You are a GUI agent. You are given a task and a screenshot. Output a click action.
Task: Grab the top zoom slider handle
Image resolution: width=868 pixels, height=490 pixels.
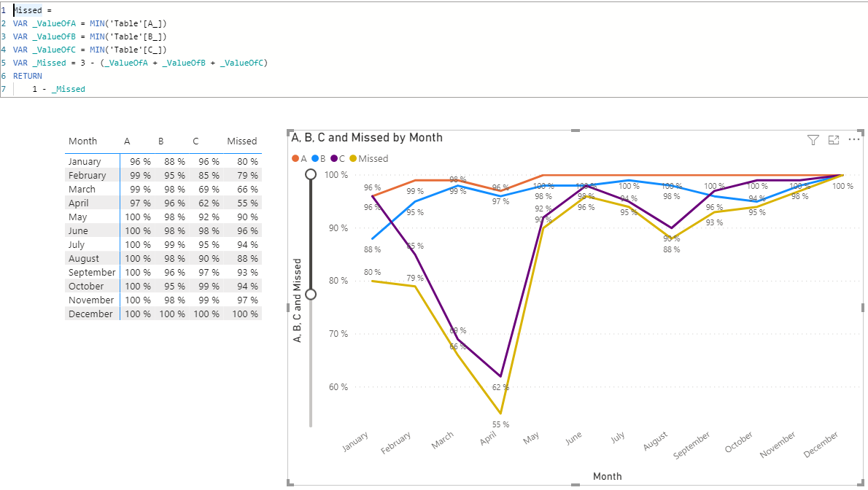311,174
